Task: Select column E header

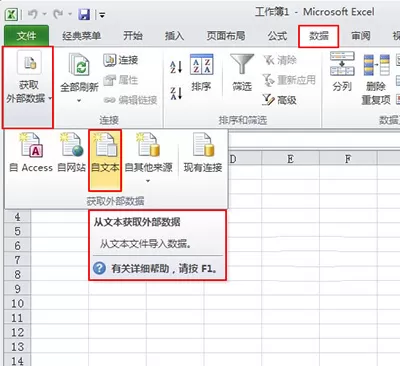Action: click(x=291, y=159)
